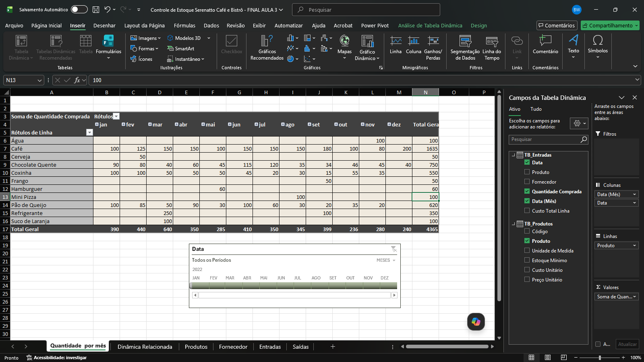This screenshot has height=362, width=644.
Task: Insert a Gráfico Dinâmico
Action: click(367, 48)
